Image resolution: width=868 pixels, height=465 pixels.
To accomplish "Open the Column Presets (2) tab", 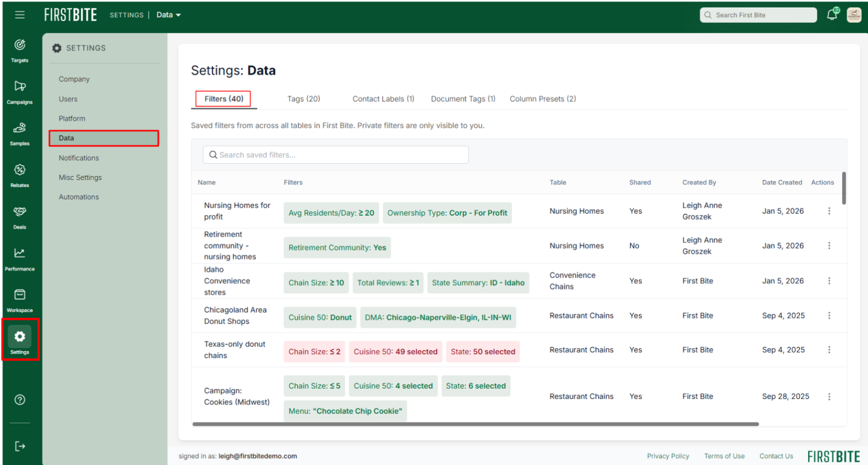I will click(x=543, y=99).
